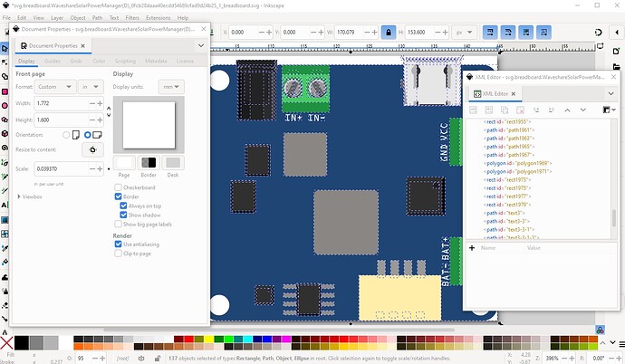Click the raise node up arrow in XML Editor

coord(567,110)
